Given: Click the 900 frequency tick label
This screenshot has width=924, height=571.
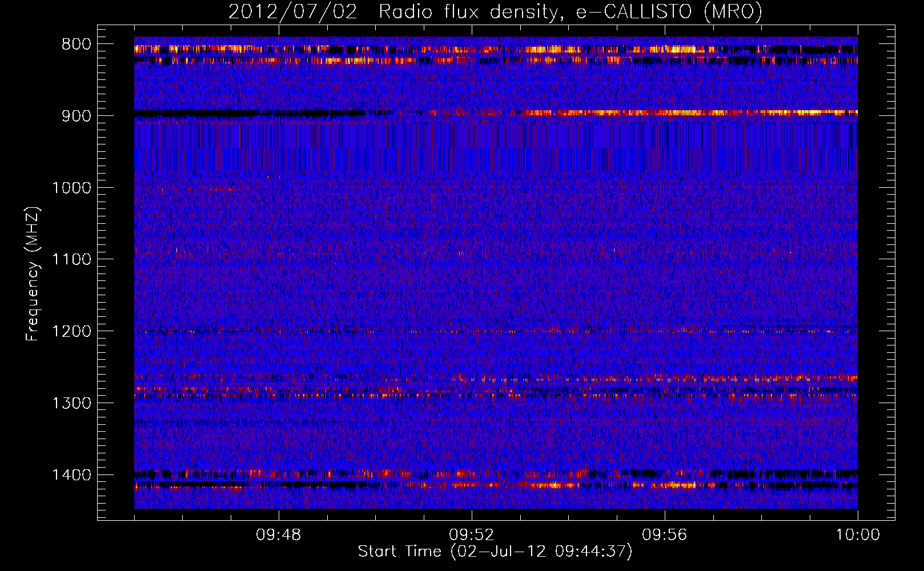Looking at the screenshot, I should point(77,116).
